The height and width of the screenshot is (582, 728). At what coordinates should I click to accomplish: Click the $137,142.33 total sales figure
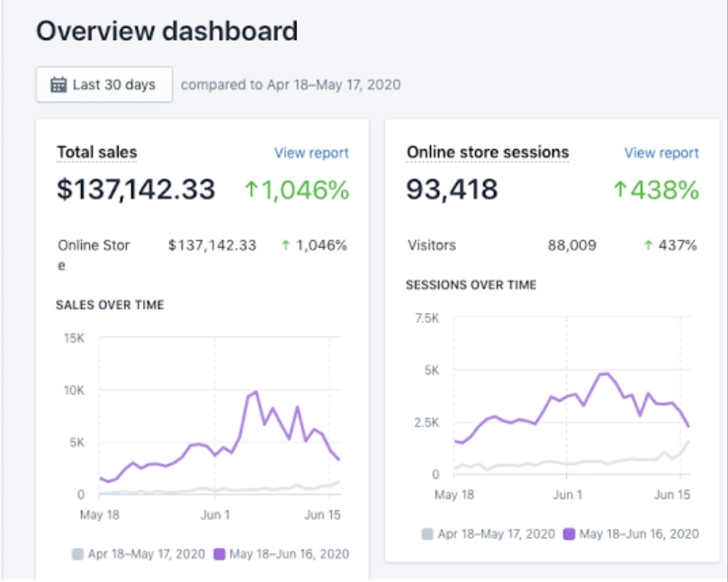tap(136, 190)
